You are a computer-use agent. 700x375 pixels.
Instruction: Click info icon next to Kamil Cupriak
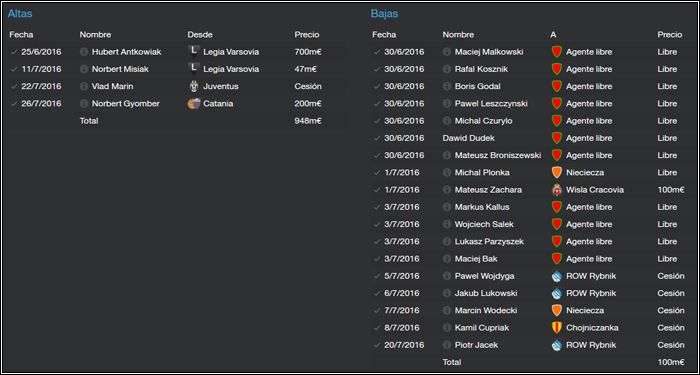coord(446,328)
